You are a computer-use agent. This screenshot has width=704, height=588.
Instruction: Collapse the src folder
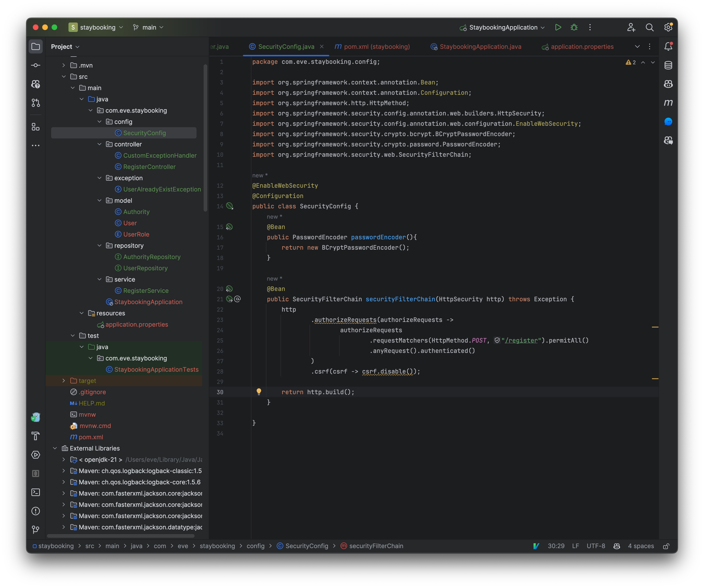click(64, 76)
